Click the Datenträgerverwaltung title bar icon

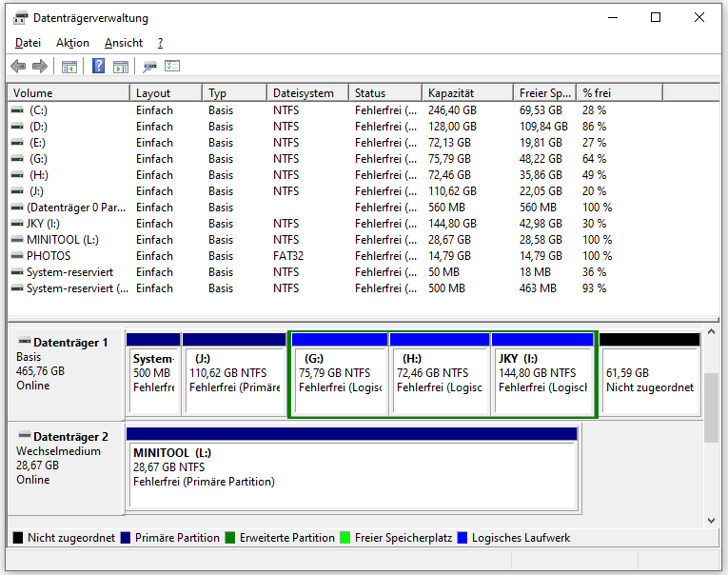coord(20,18)
